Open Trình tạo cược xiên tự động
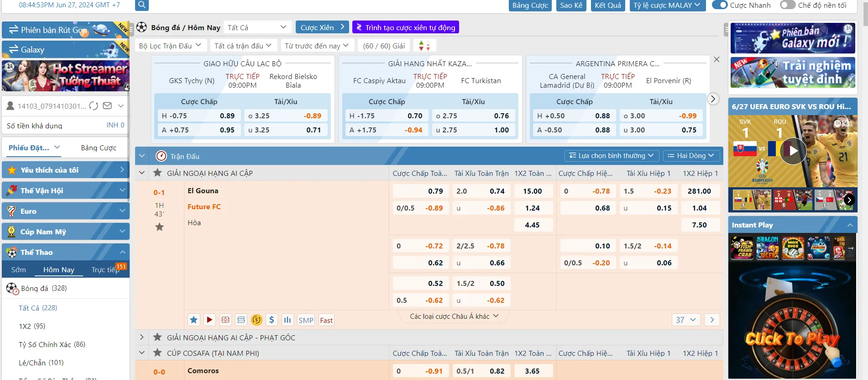 406,27
